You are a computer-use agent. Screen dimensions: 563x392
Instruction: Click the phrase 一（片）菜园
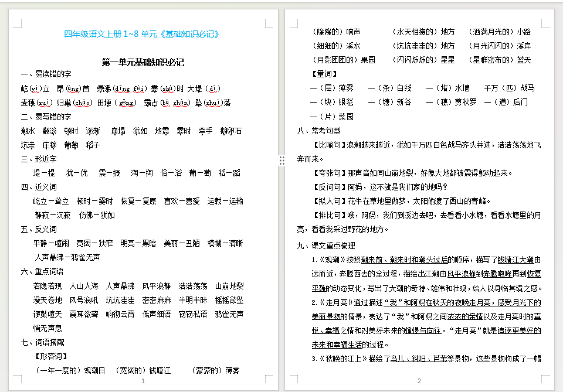click(332, 117)
